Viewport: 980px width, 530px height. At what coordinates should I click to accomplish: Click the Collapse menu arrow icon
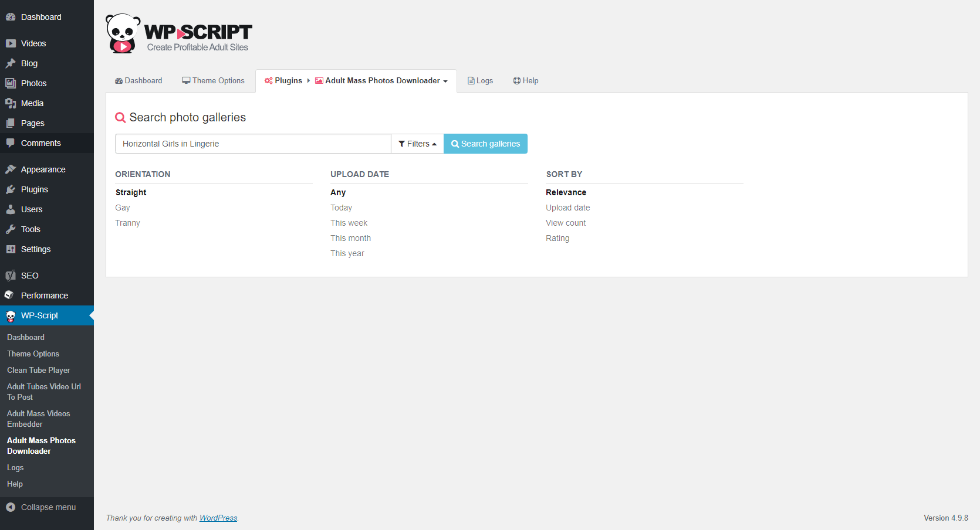pyautogui.click(x=11, y=507)
